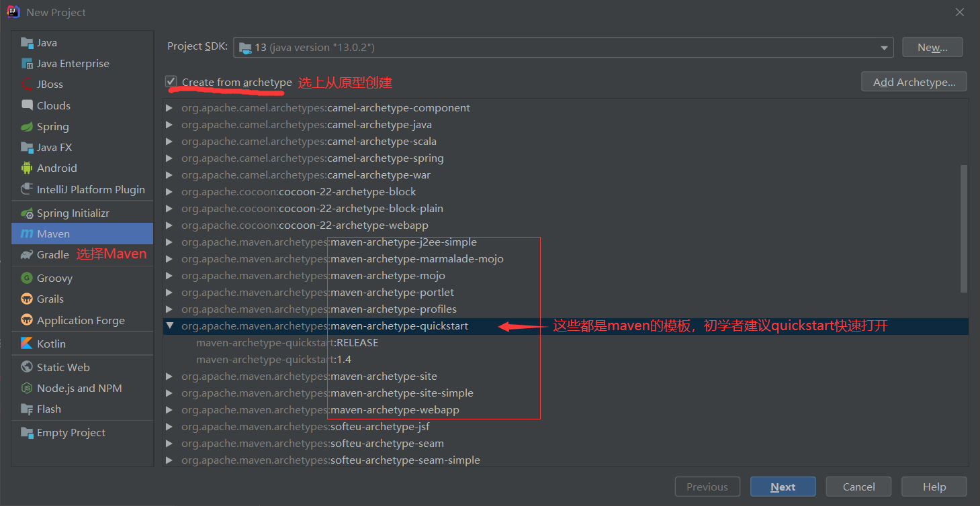Expand the maven-archetype-webapp arrow

tap(169, 410)
